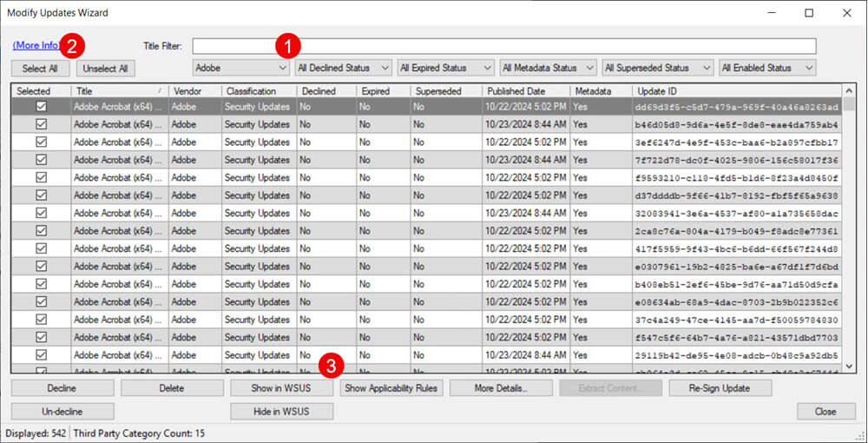This screenshot has height=443, width=868.
Task: Sort by the Superseded column header
Action: pos(446,91)
